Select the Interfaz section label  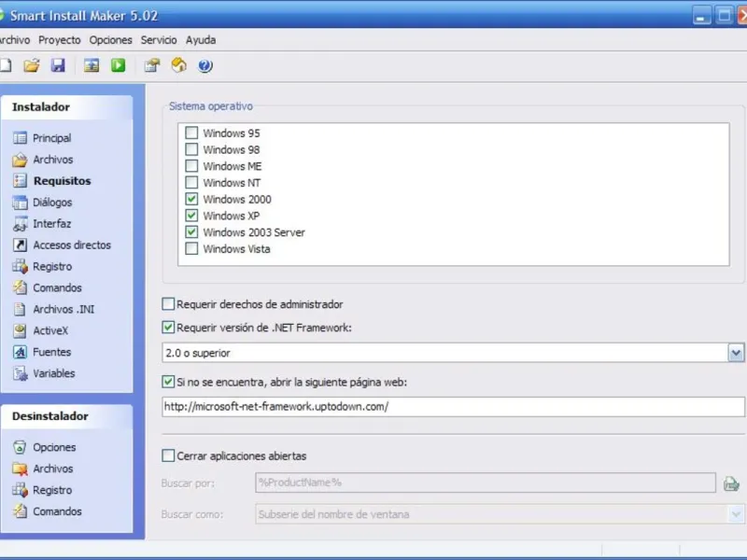52,224
